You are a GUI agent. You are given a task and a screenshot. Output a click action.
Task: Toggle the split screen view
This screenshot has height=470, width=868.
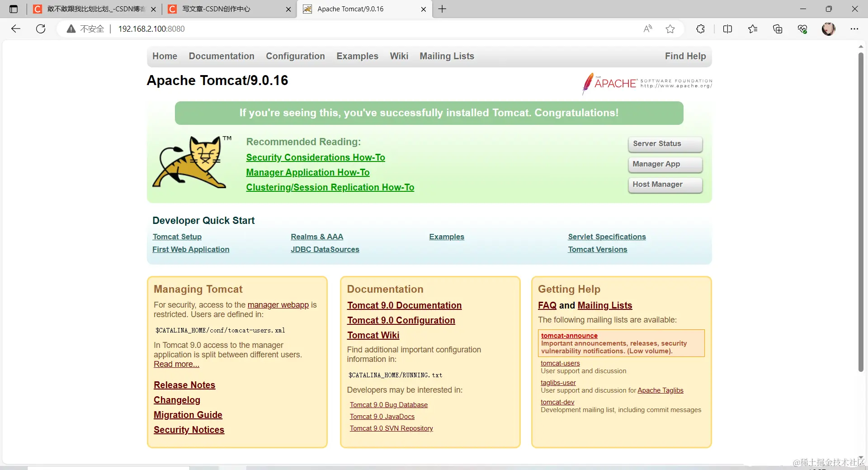[727, 29]
